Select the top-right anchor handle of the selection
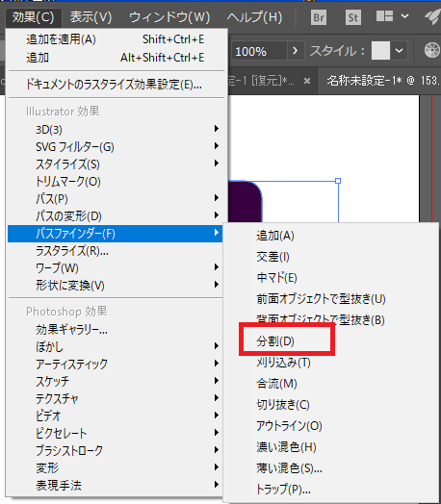Viewport: 441px width, 504px height. (338, 181)
